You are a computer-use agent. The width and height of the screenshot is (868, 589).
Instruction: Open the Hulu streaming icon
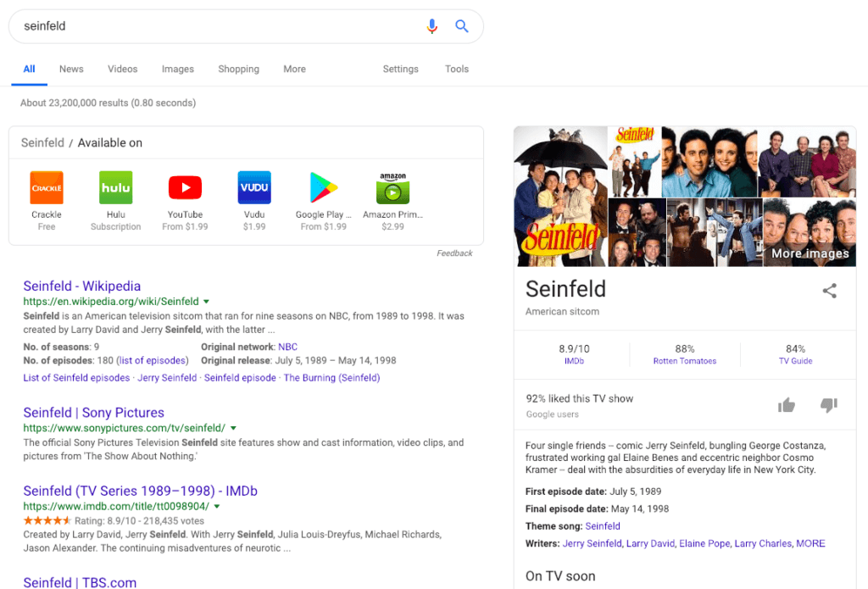click(115, 188)
